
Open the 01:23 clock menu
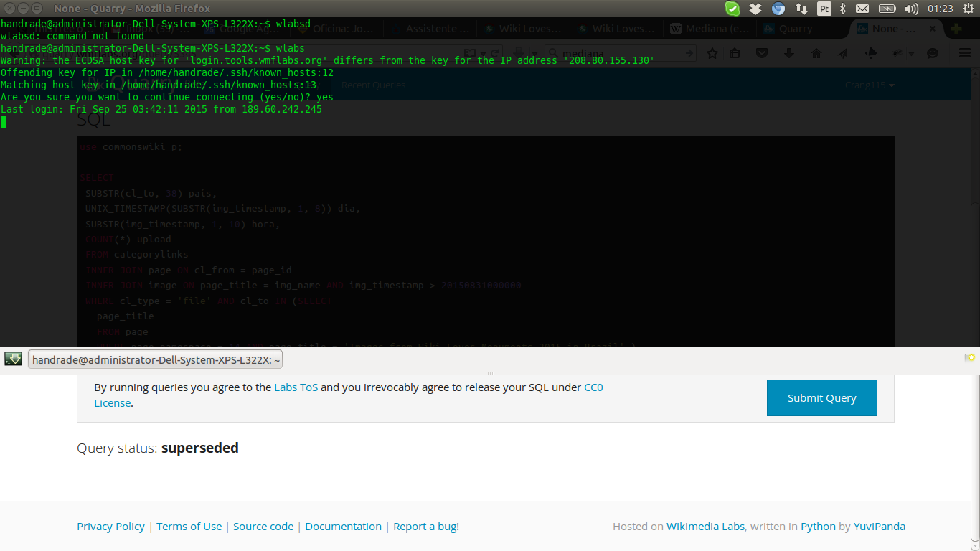point(941,9)
